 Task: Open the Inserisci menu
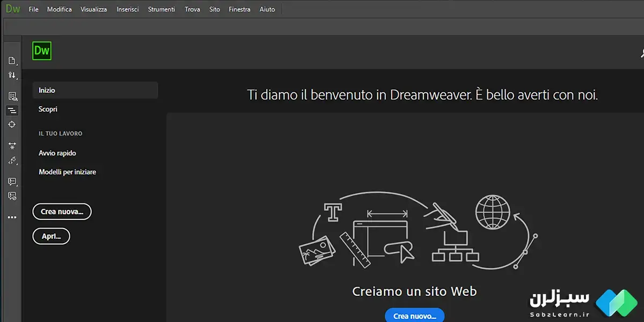click(x=127, y=10)
